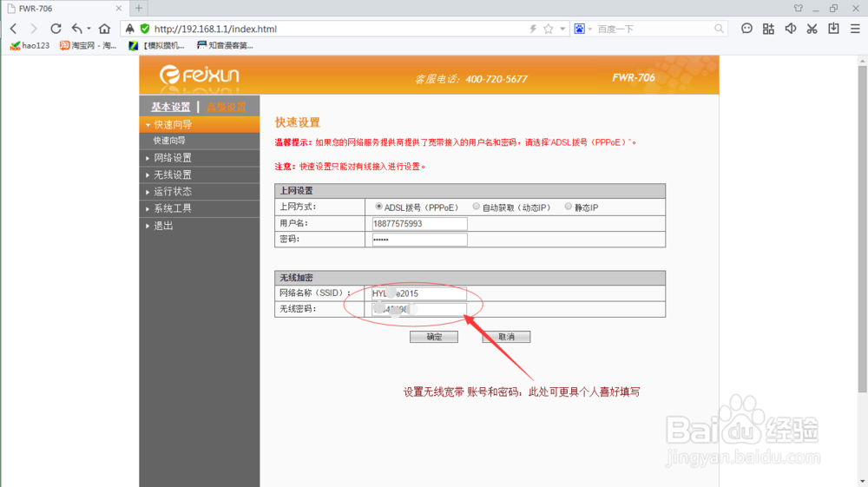Click the shirt skin icon in title bar

799,9
